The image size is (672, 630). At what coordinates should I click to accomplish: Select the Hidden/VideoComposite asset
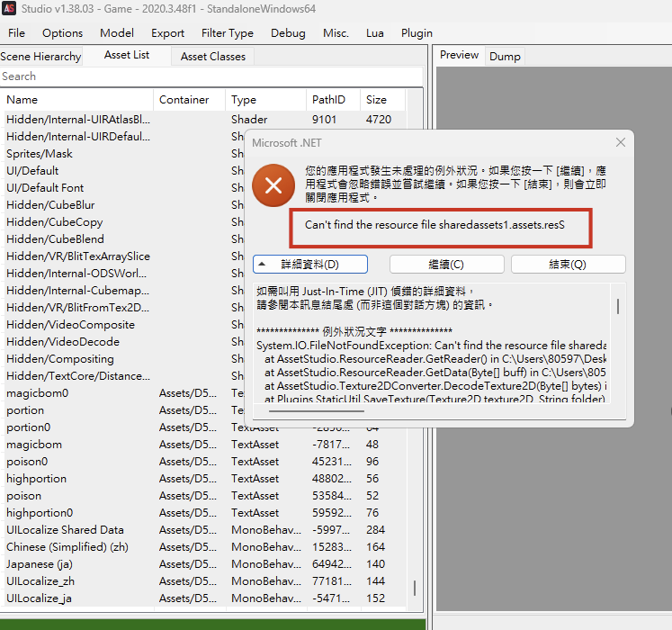124,325
